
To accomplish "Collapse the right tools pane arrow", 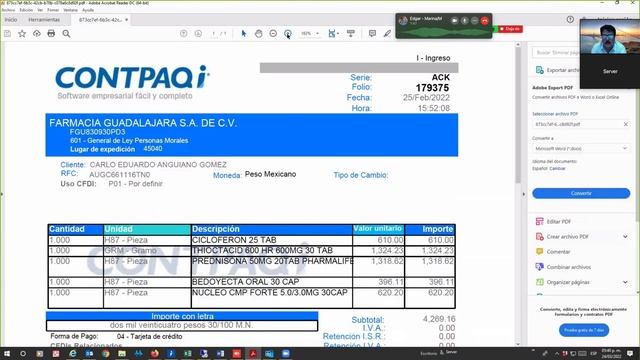I will [x=524, y=194].
